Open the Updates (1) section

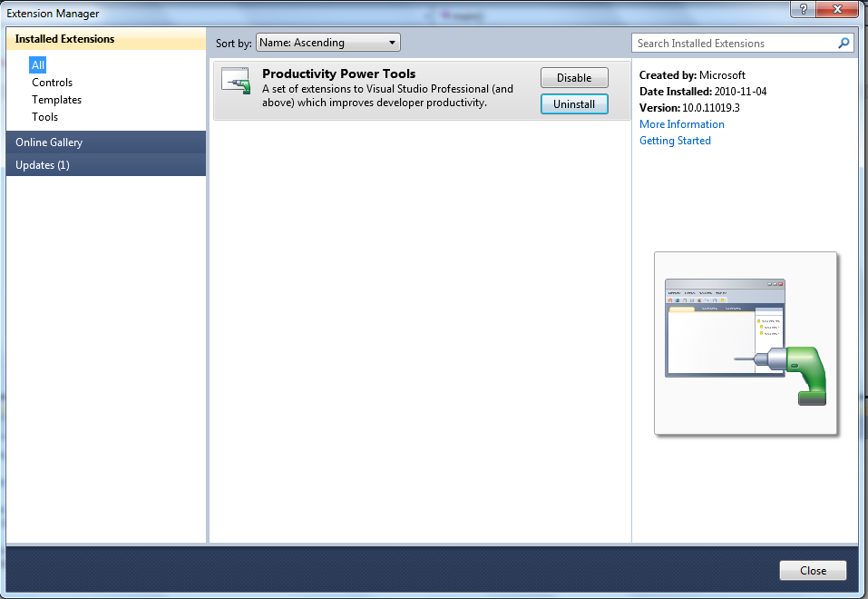coord(106,165)
